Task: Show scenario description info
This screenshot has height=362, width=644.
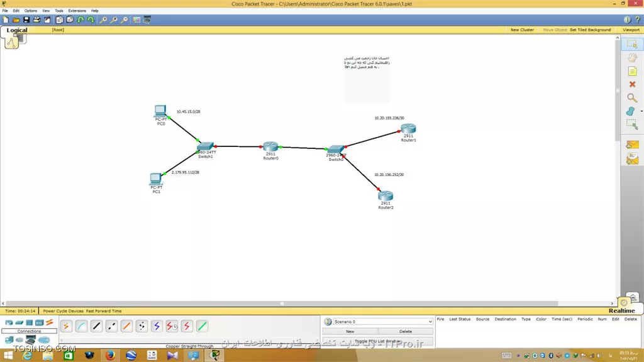Action: [328, 322]
